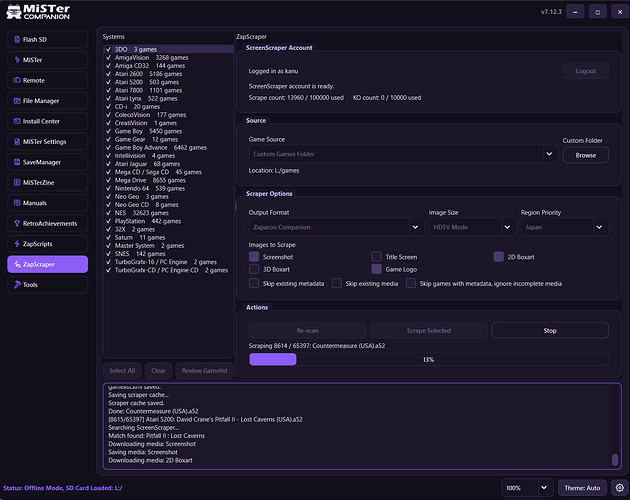Expand the Game Source dropdown arrow
The width and height of the screenshot is (630, 500).
tap(549, 154)
